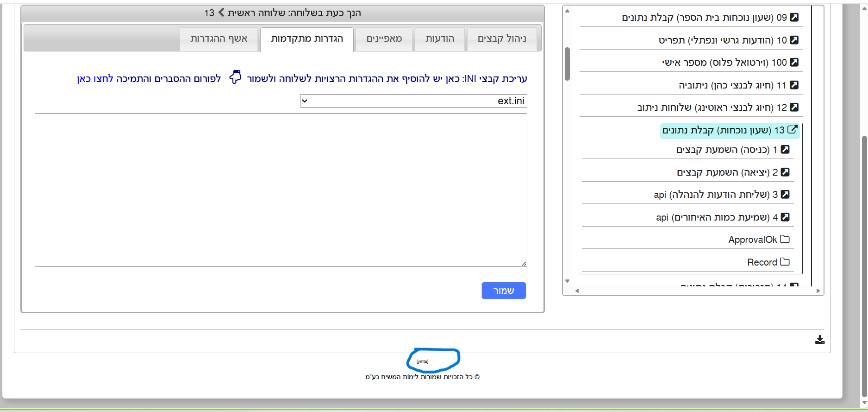Open sub-extension 3 api arrow icon

[785, 194]
